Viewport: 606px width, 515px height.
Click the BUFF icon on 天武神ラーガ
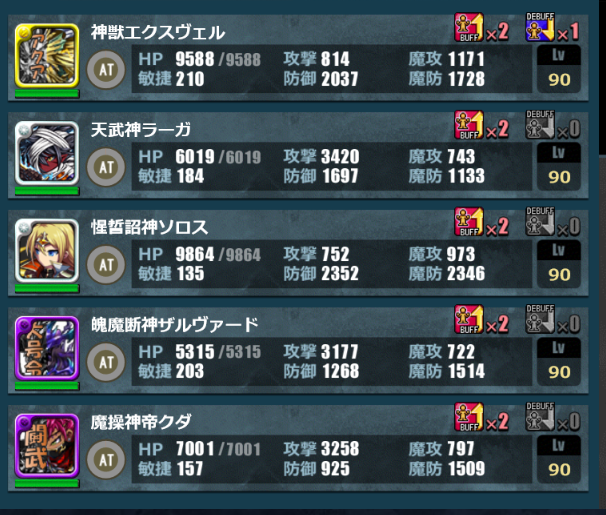(x=469, y=124)
